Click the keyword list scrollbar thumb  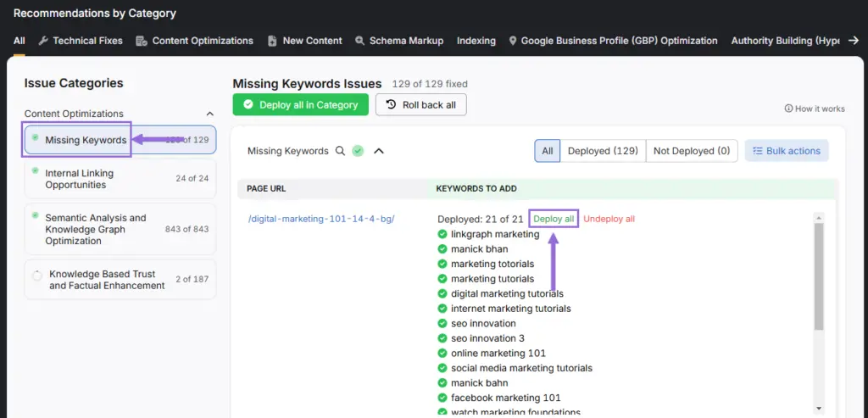820,276
